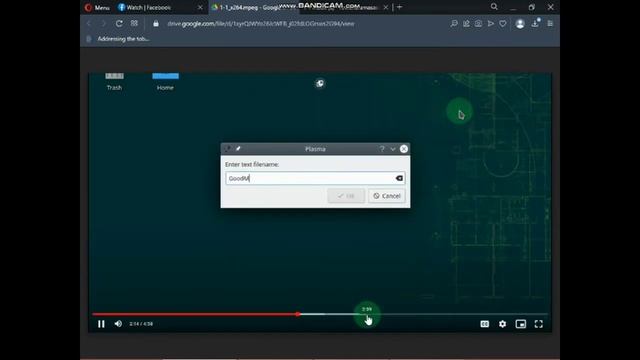Screen dimensions: 640x360
Task: Reload the current page
Action: pos(119,24)
